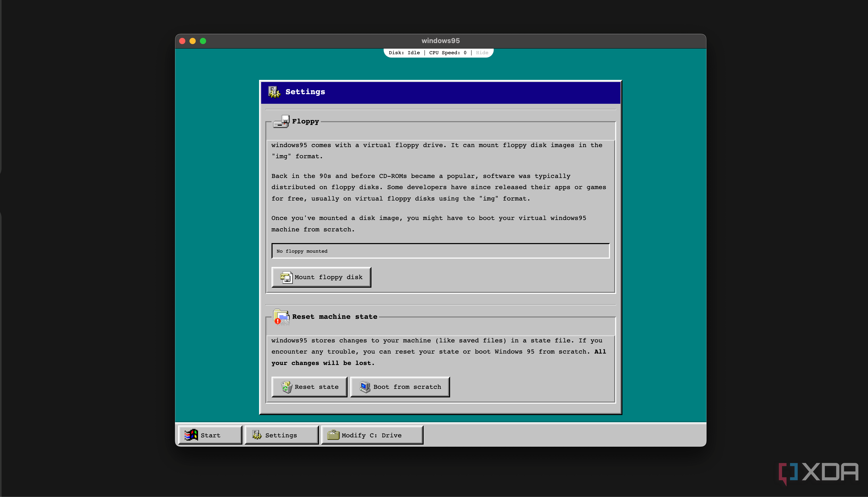The height and width of the screenshot is (497, 868).
Task: Click the Settings title bar gear icon
Action: 274,92
